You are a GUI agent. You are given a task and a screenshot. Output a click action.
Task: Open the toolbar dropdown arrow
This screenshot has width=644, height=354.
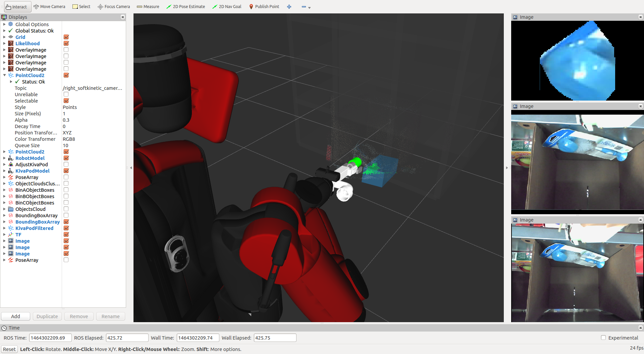[x=309, y=7]
